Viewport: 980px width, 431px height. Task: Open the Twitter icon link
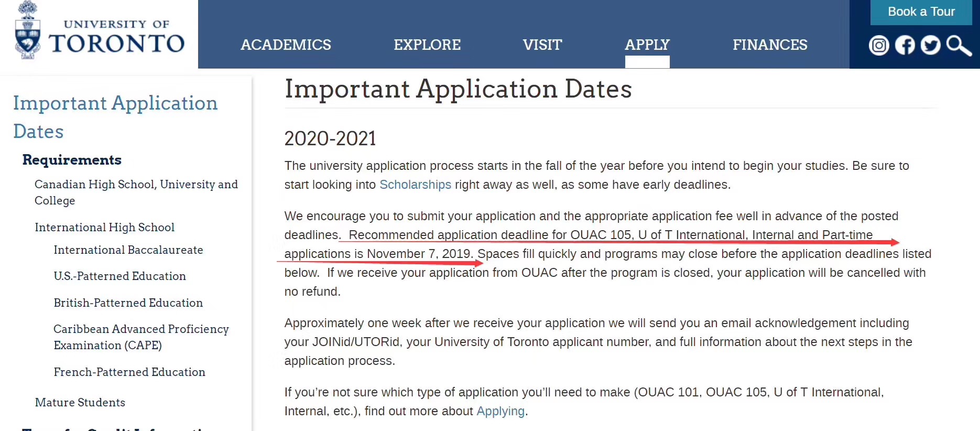point(931,46)
